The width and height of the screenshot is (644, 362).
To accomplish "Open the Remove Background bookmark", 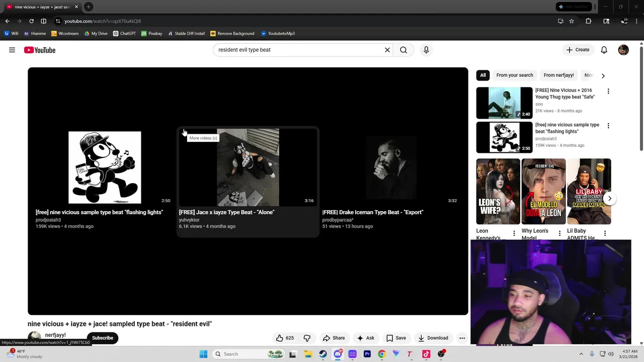I will pyautogui.click(x=232, y=34).
